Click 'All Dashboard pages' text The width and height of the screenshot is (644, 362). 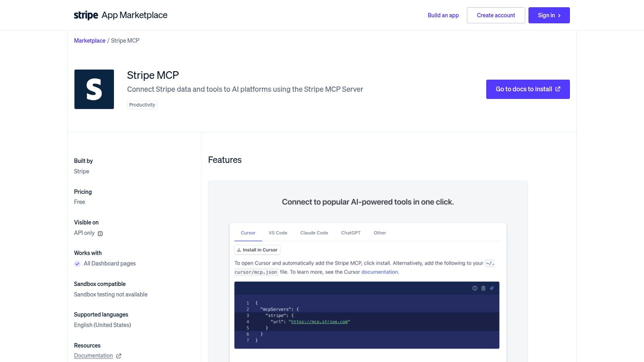(x=109, y=263)
